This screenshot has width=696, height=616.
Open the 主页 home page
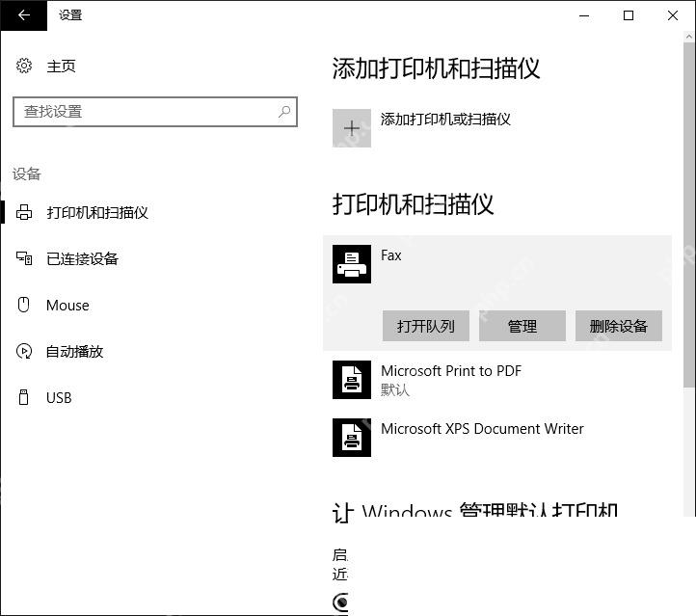62,67
